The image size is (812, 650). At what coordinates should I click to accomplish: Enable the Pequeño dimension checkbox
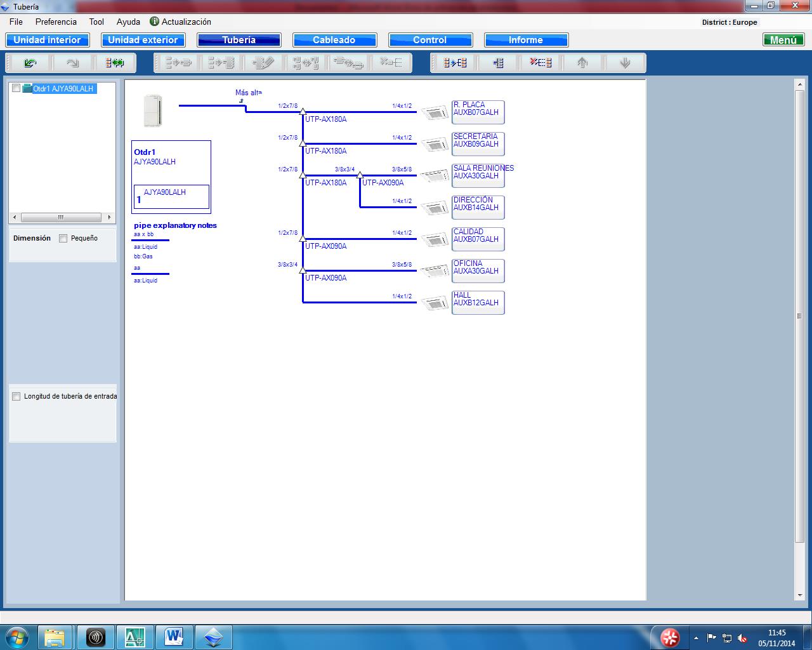[x=63, y=239]
